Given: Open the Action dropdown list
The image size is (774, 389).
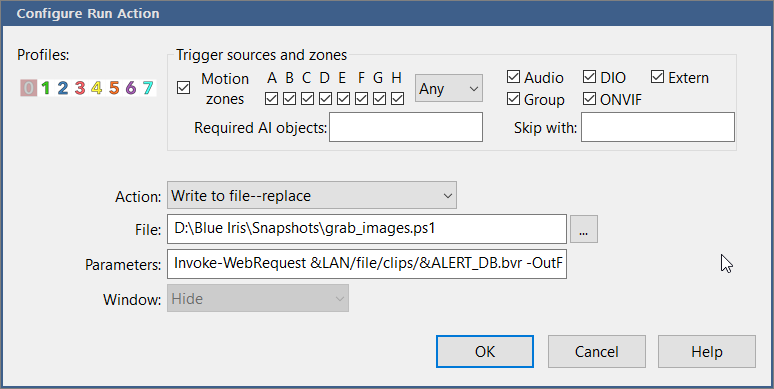Looking at the screenshot, I should coord(312,195).
